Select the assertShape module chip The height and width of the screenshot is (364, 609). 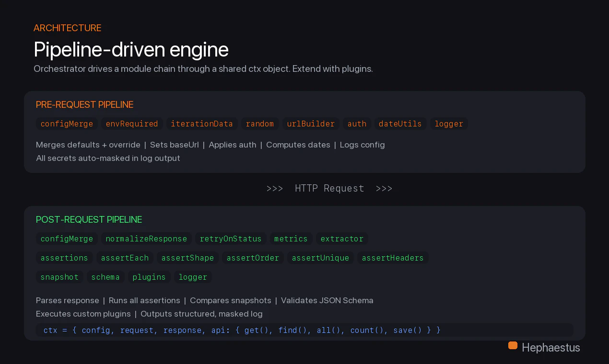point(188,258)
